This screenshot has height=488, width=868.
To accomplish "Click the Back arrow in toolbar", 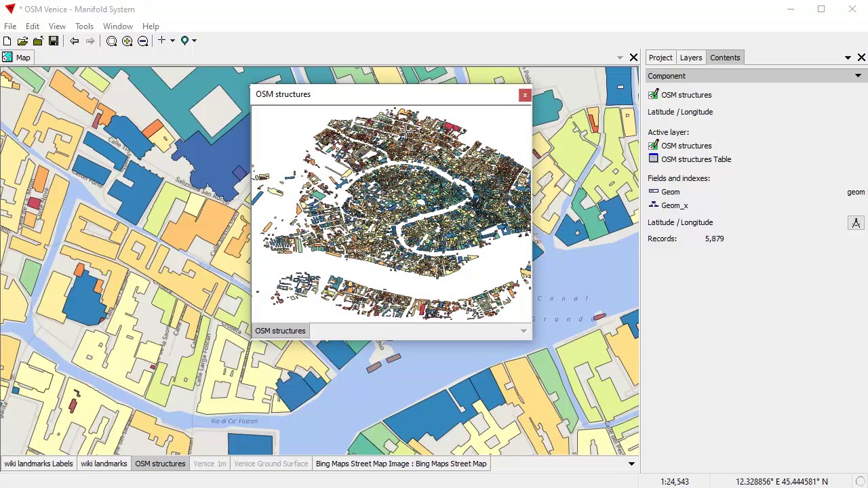I will coord(75,41).
